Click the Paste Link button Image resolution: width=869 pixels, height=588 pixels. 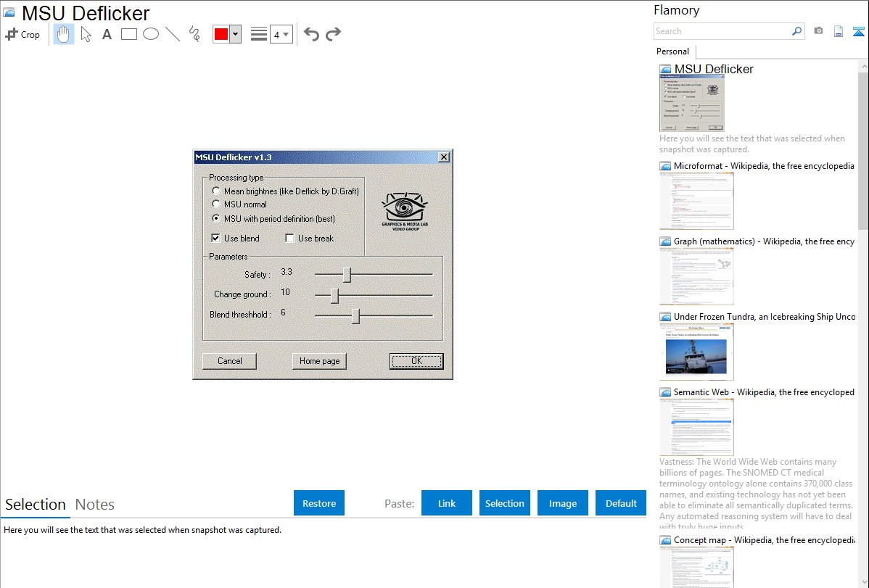pyautogui.click(x=447, y=503)
